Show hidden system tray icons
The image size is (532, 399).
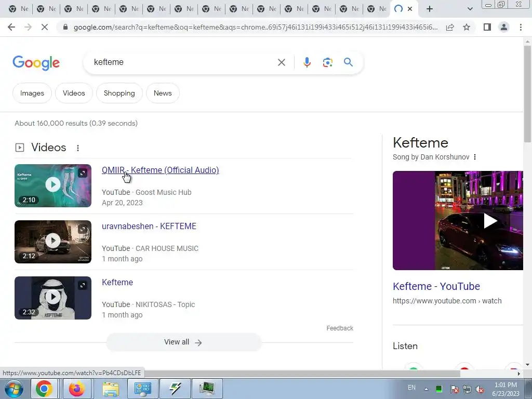point(426,389)
